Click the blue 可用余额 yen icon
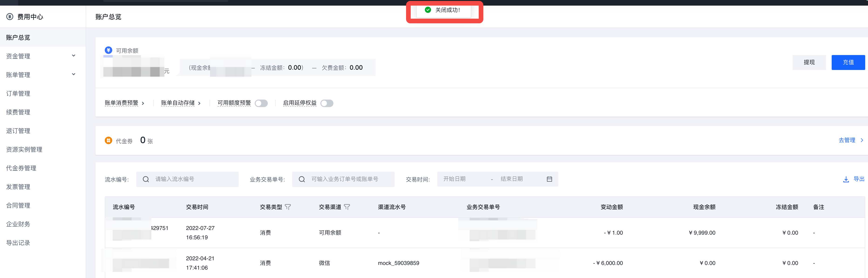Screen dimensions: 868x278 tap(108, 50)
